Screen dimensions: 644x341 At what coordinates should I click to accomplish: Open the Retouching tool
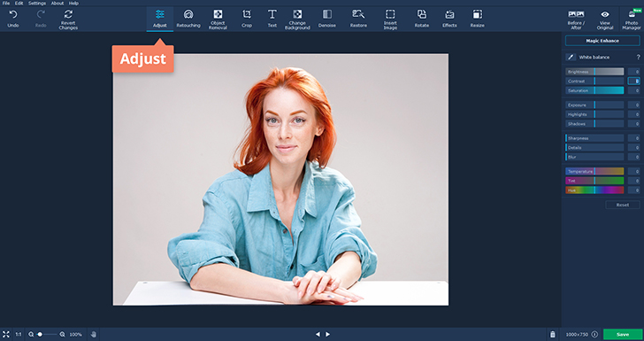click(x=188, y=19)
